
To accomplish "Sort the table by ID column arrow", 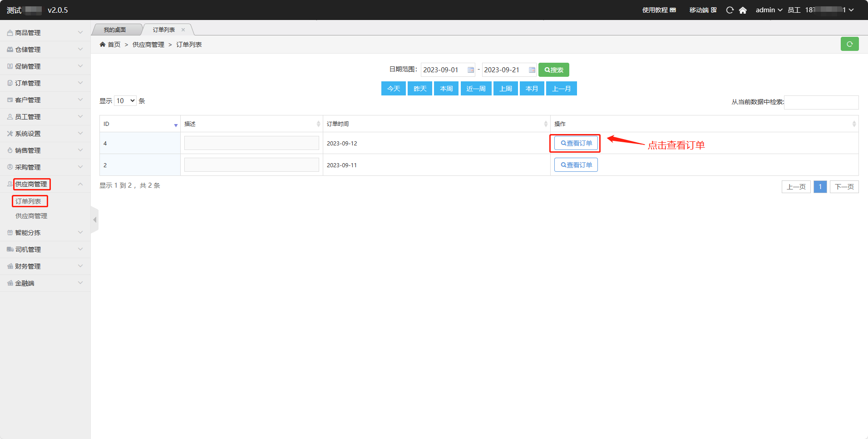I will coord(176,125).
